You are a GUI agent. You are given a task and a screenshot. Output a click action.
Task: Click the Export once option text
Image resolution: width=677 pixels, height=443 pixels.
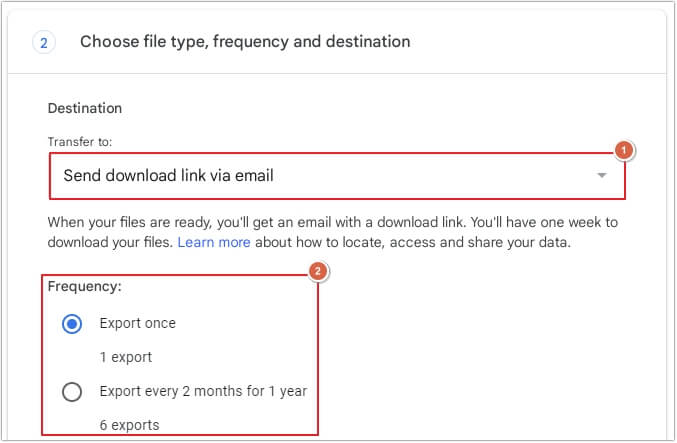coord(138,323)
